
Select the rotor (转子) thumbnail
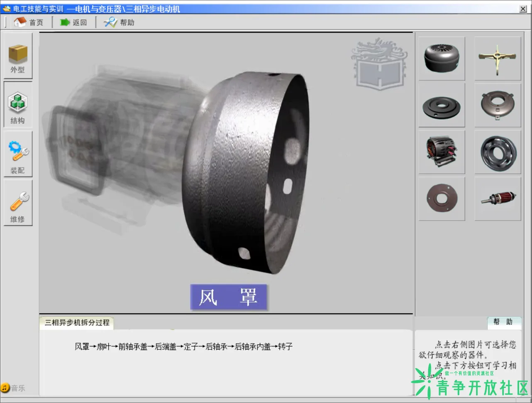(x=498, y=199)
